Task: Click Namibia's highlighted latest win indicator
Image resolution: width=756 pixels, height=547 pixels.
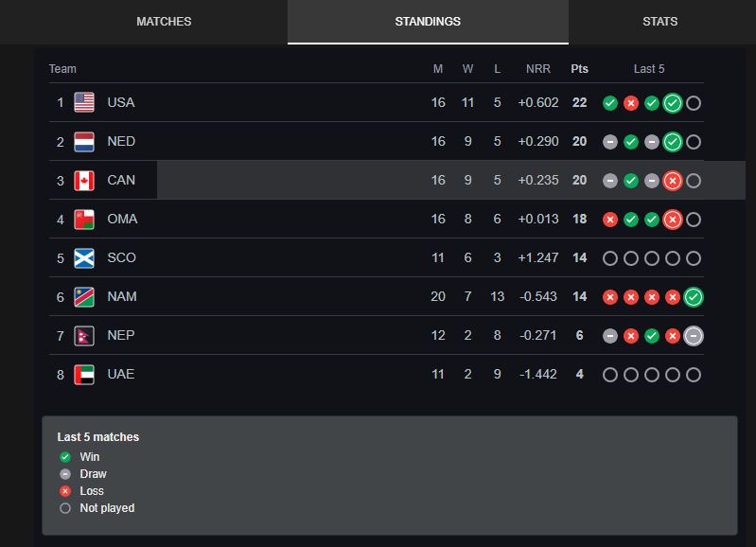Action: tap(694, 297)
